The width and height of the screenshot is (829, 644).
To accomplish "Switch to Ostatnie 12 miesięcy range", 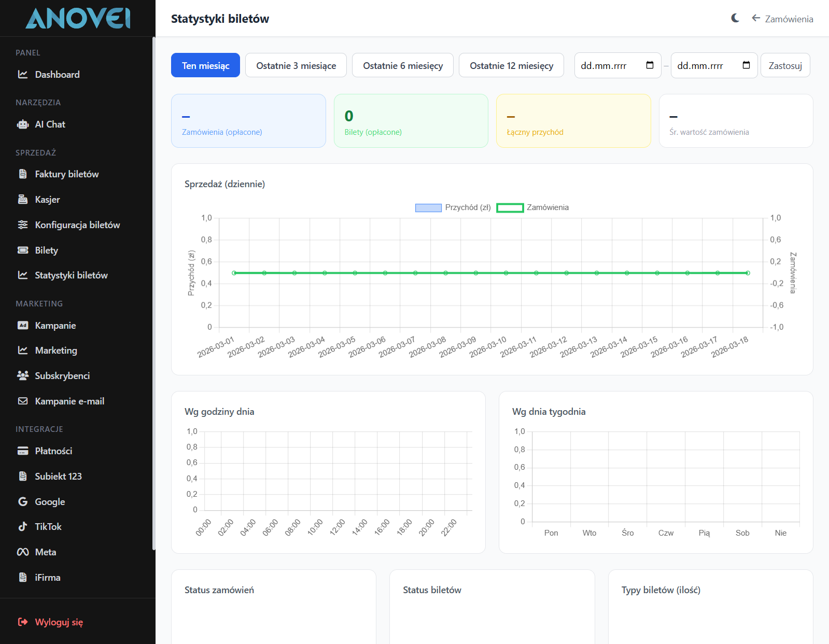I will (511, 65).
